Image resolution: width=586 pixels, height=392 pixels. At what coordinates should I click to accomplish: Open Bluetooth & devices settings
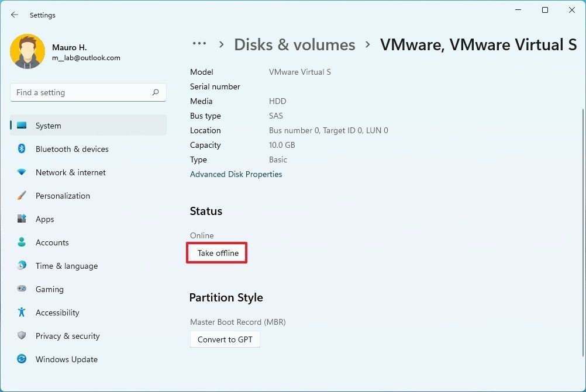pyautogui.click(x=71, y=149)
